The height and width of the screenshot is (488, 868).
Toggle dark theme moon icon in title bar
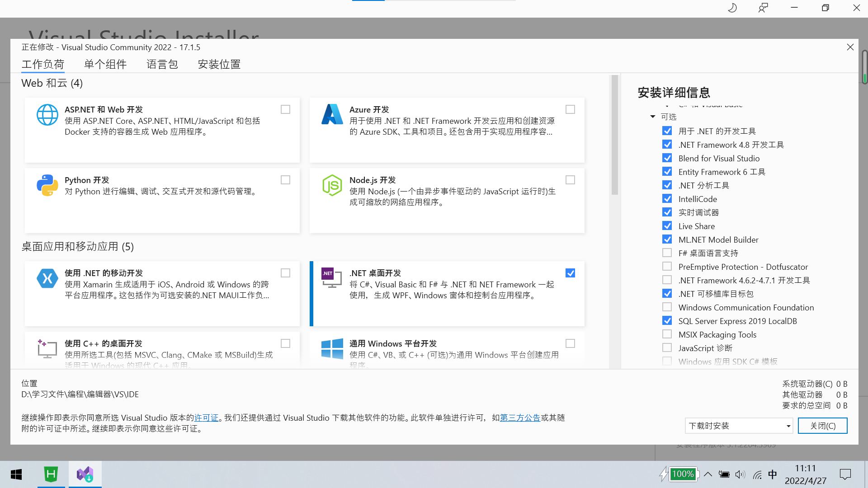coord(732,8)
